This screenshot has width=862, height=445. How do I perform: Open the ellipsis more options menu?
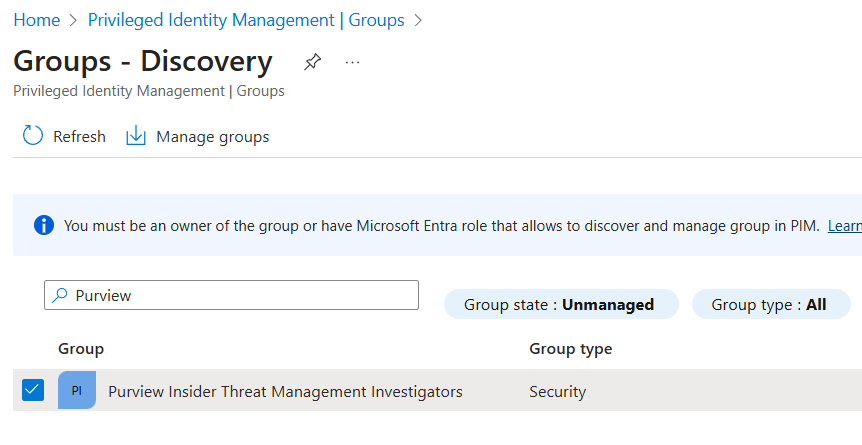(x=352, y=62)
